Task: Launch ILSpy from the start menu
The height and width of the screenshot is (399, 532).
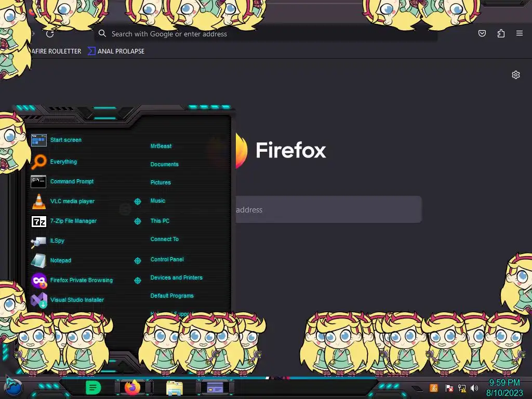Action: point(57,241)
